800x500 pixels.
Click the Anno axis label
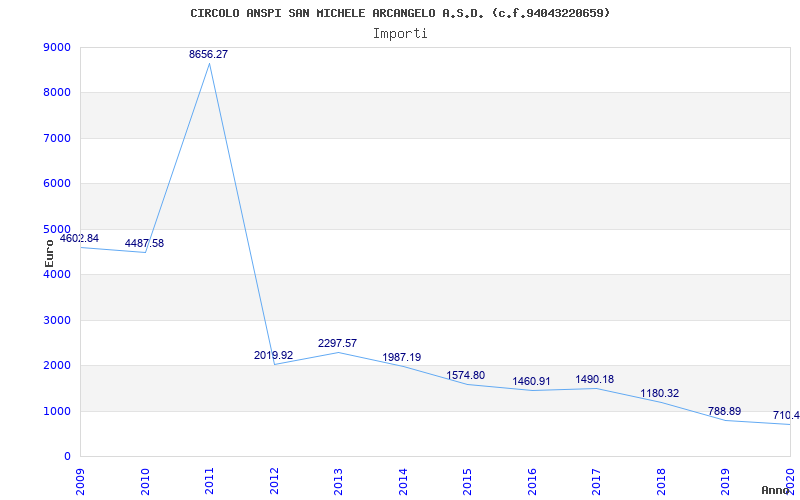coord(776,490)
